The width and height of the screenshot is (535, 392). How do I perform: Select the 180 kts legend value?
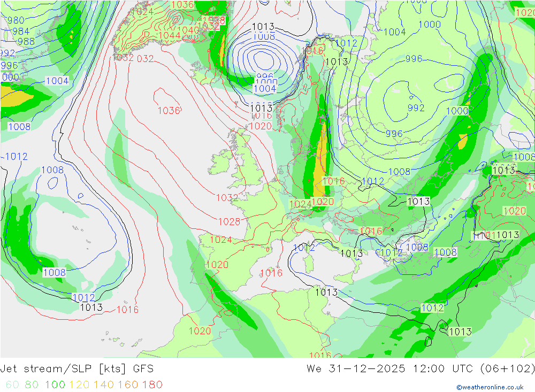[x=152, y=385]
